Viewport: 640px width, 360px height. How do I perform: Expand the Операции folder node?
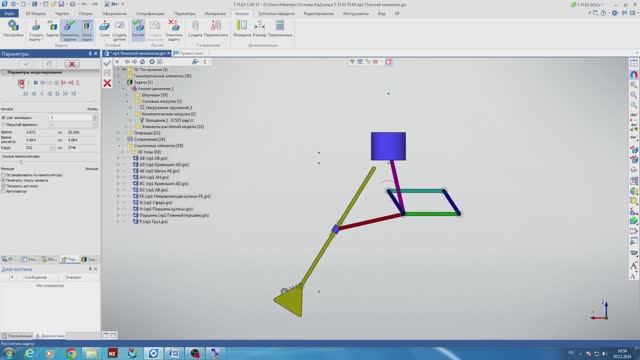[119, 133]
